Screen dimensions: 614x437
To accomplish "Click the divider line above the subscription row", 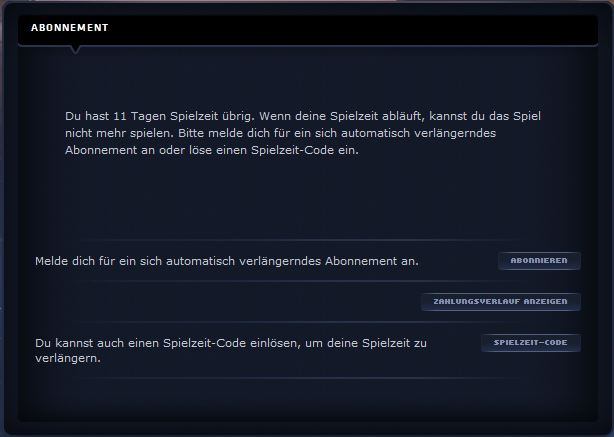I will [299, 240].
